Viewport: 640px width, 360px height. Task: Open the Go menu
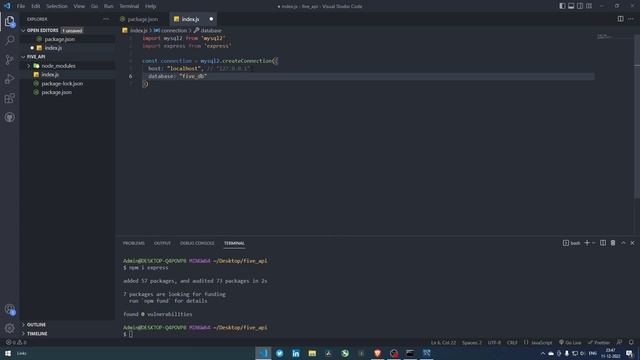(x=94, y=6)
